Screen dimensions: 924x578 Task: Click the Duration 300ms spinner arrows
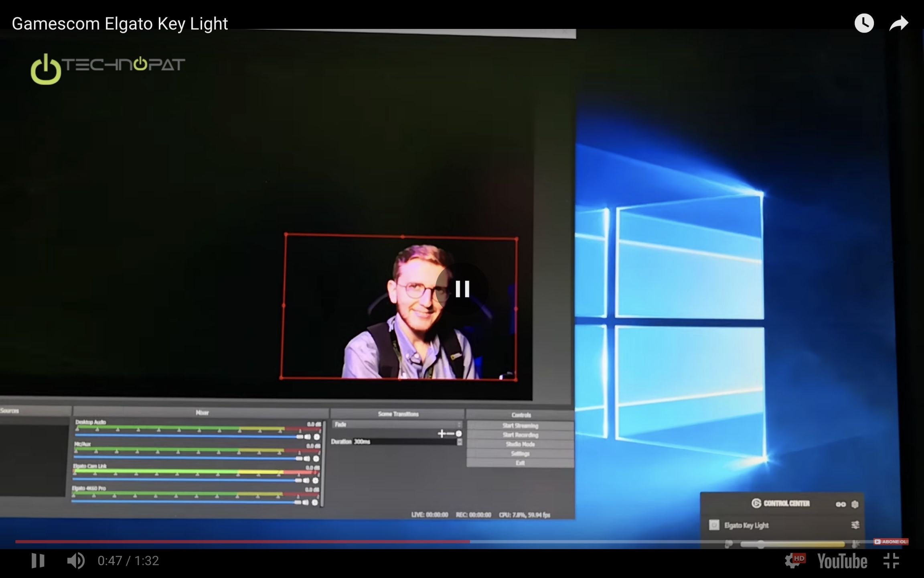tap(460, 442)
